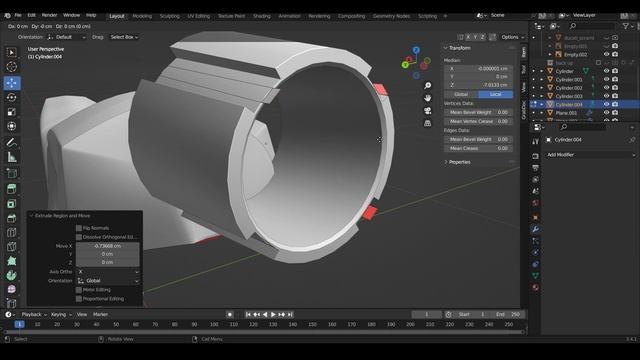Enable Mirror Editing checkbox
Image resolution: width=640 pixels, height=360 pixels.
click(x=79, y=289)
